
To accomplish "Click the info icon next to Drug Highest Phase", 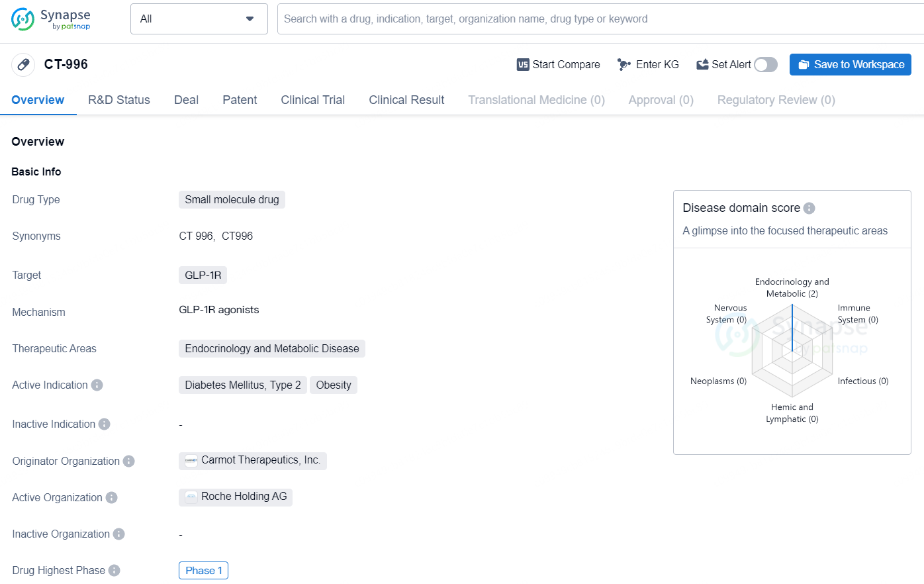I will pos(115,570).
